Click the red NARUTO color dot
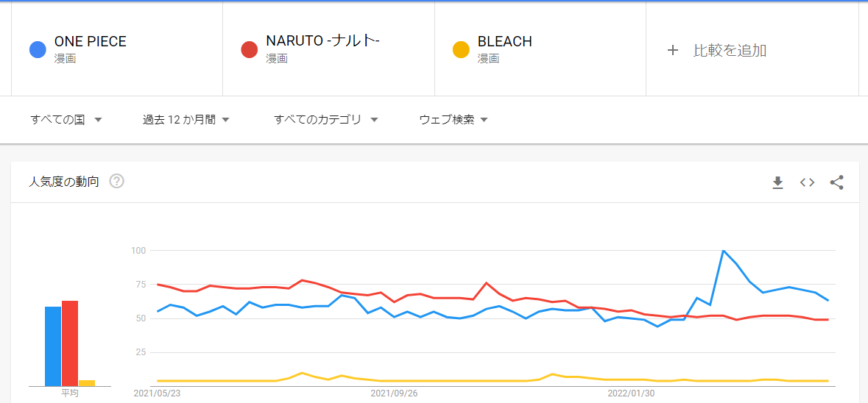Screen dimensions: 868x403 click(250, 50)
